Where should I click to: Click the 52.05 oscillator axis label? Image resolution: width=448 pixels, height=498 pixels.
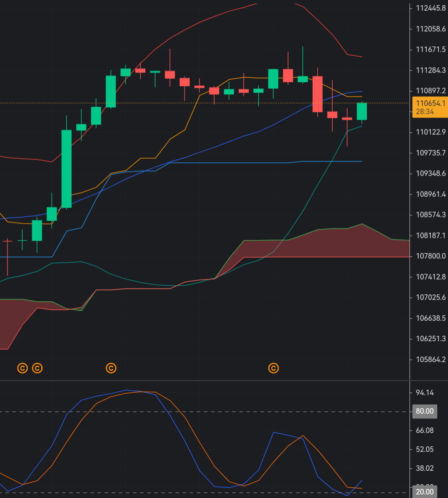point(425,449)
